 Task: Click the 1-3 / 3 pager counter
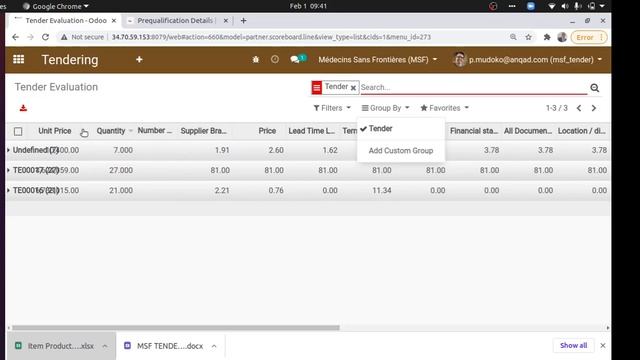coord(557,108)
